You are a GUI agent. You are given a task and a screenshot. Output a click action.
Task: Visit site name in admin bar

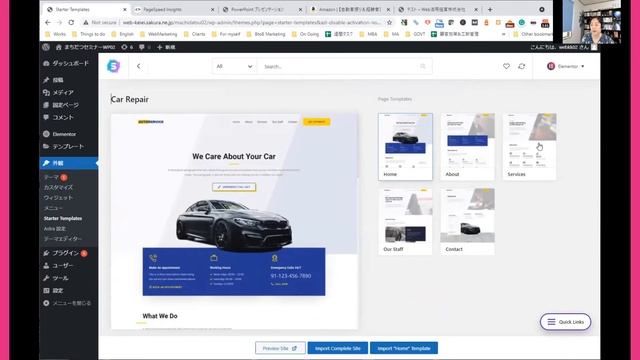click(x=85, y=47)
